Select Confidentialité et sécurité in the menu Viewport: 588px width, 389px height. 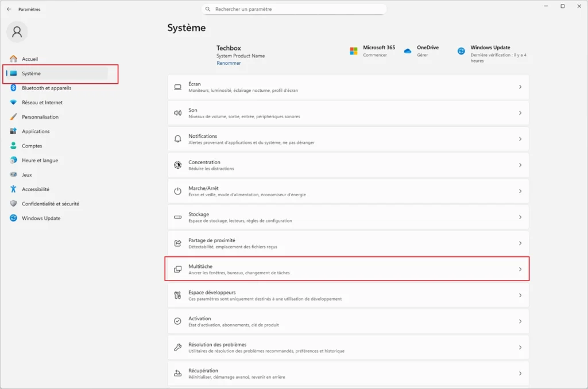click(46, 203)
